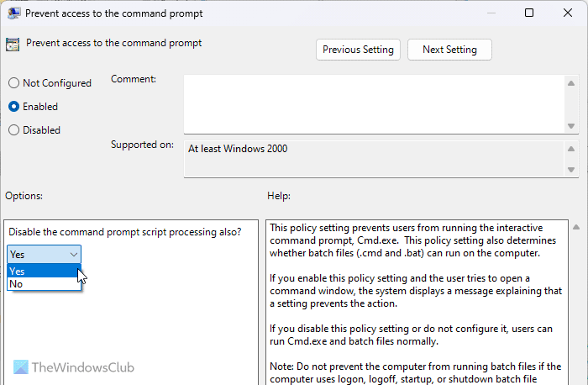Click the policy icon in the title bar
Viewport: 588px width, 385px height.
click(x=12, y=13)
